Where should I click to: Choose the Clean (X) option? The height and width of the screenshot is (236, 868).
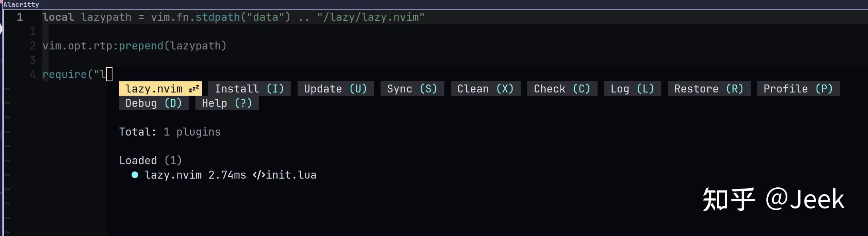click(x=485, y=88)
